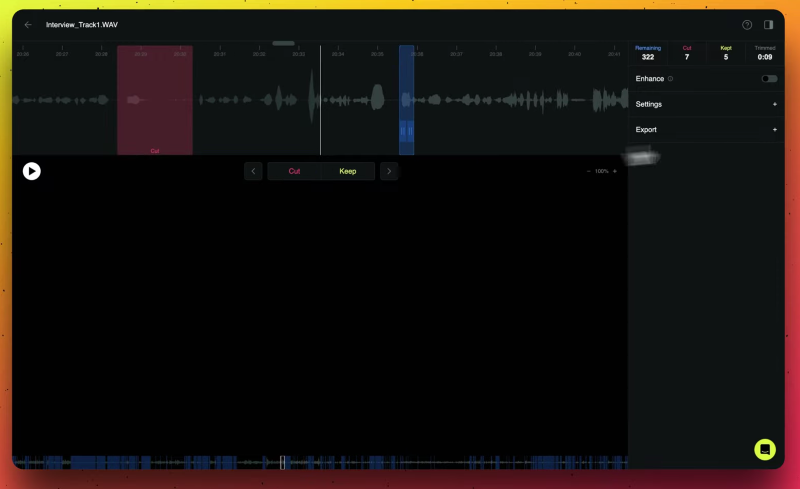Image resolution: width=800 pixels, height=489 pixels.
Task: Select the red Cut region in waveform
Action: pos(154,100)
